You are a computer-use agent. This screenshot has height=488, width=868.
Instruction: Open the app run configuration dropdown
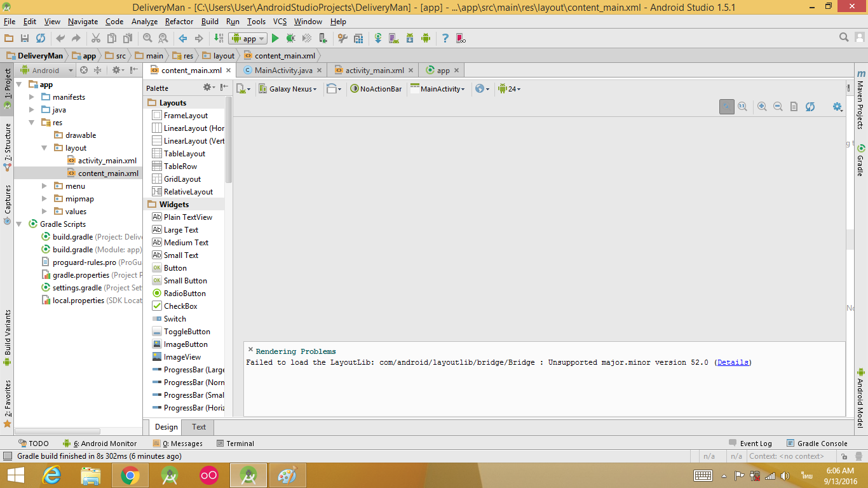click(x=248, y=39)
